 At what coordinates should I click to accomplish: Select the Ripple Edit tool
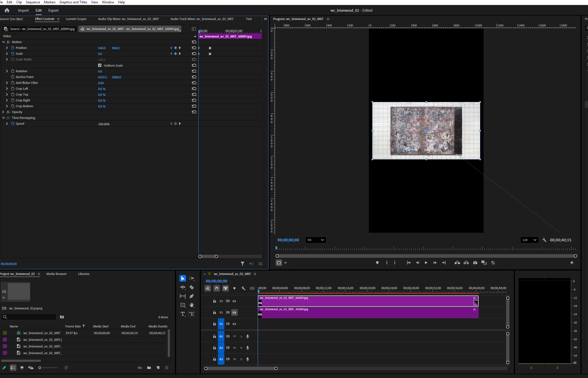182,287
